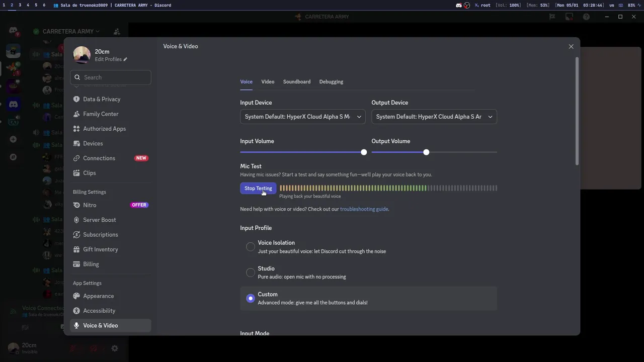Click the Gift Inventory gift icon
This screenshot has width=644, height=362.
[x=76, y=249]
